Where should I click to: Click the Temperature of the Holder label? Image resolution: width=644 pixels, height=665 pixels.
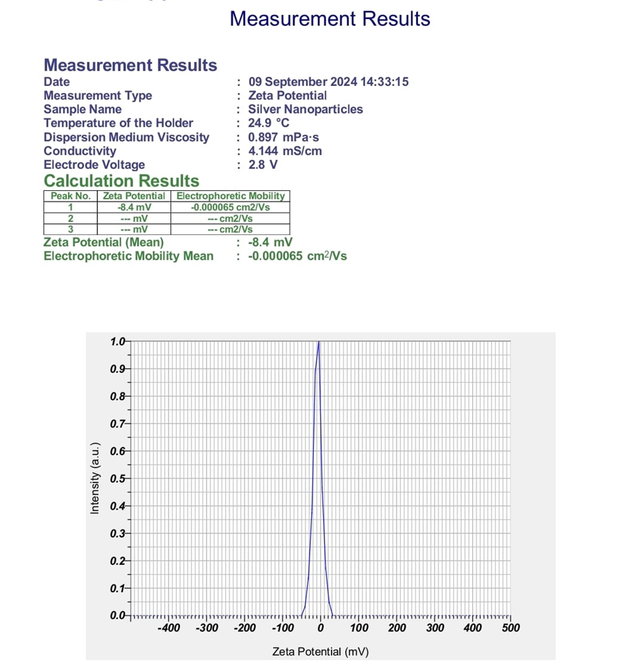118,123
